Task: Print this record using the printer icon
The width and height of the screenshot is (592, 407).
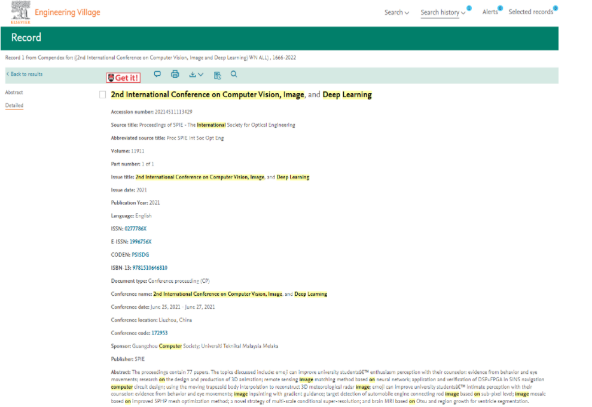Action: 175,74
